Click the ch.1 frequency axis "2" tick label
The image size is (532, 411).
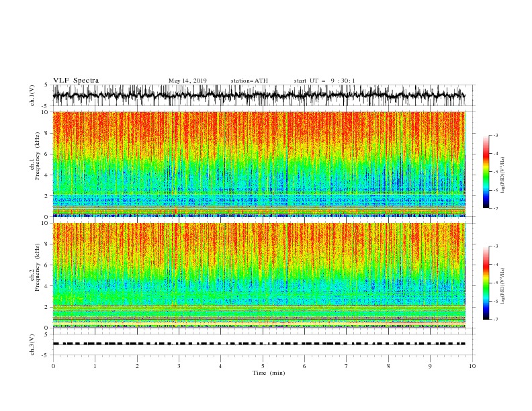(x=47, y=196)
